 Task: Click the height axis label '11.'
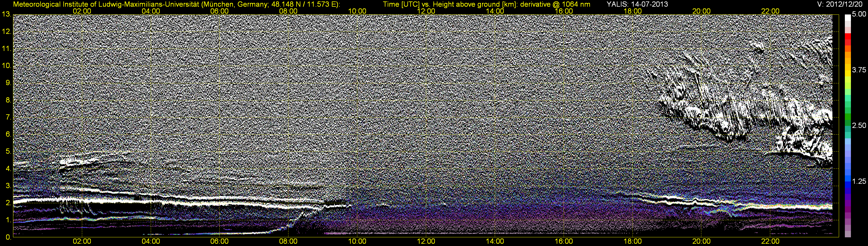point(6,49)
